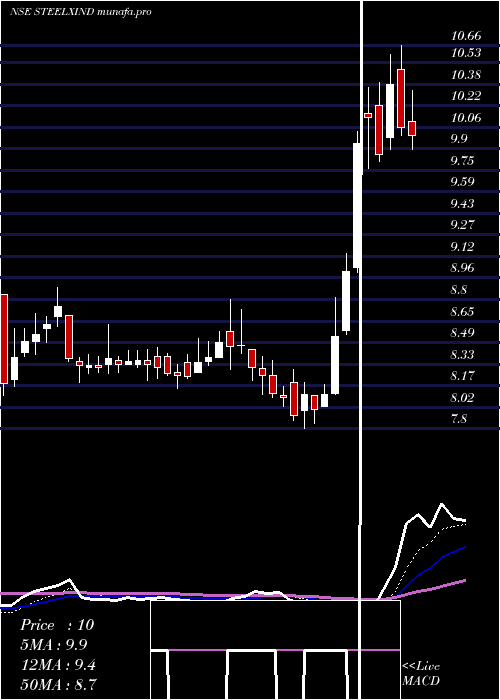500x700 pixels.
Task: Click the last red candle near 10.06
Action: (412, 128)
